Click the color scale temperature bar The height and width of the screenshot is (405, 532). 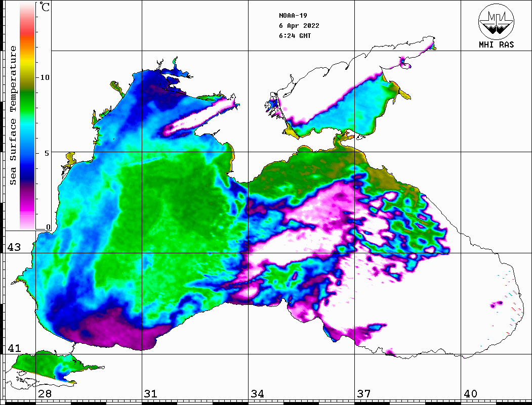tap(27, 116)
